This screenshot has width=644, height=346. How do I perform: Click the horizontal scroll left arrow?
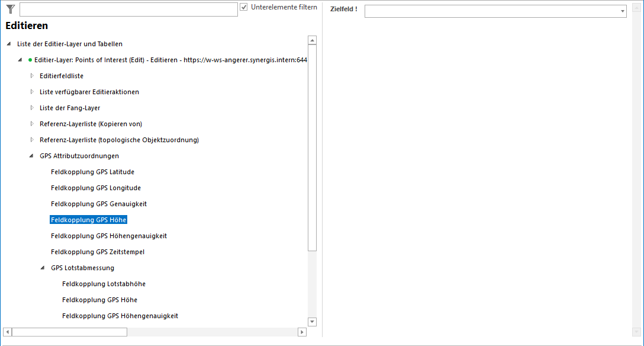pos(7,332)
